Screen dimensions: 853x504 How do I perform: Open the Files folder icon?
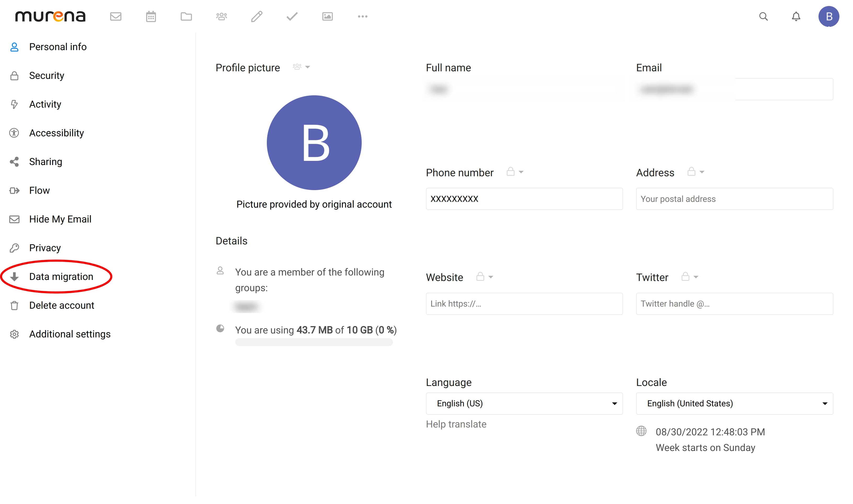coord(186,16)
